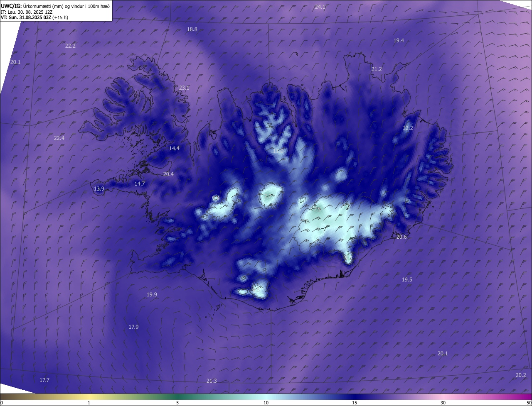
Task: Click the 22.2 value label on the map
Action: pos(70,46)
